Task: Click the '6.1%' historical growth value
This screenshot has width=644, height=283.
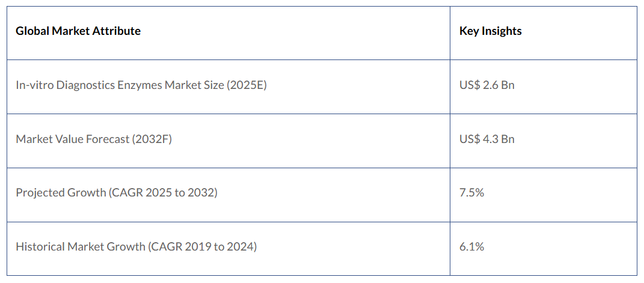Action: [471, 247]
